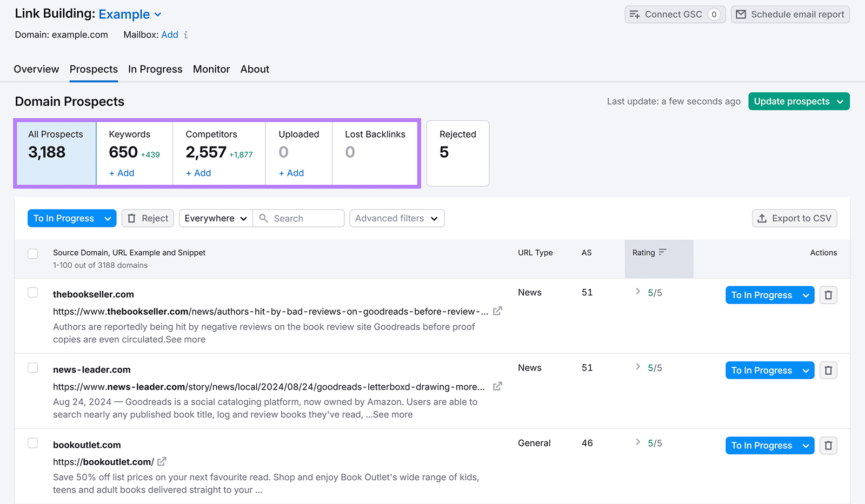Image resolution: width=865 pixels, height=504 pixels.
Task: Switch to the Overview tab
Action: (36, 69)
